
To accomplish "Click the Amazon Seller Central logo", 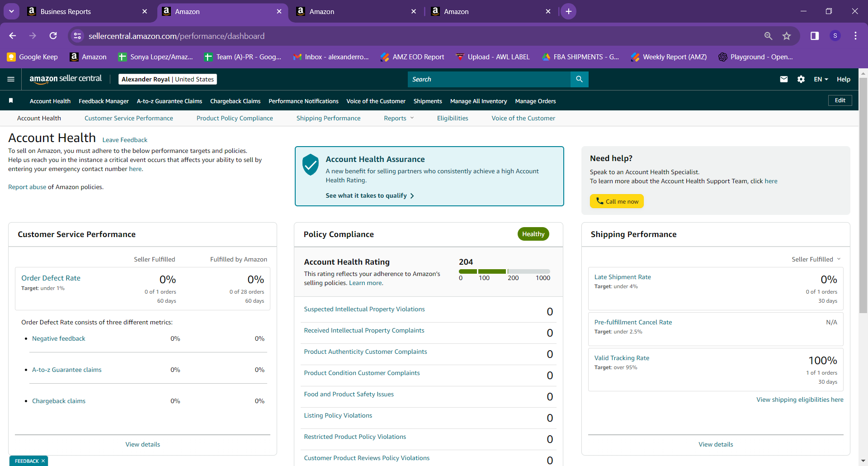I will click(x=66, y=79).
